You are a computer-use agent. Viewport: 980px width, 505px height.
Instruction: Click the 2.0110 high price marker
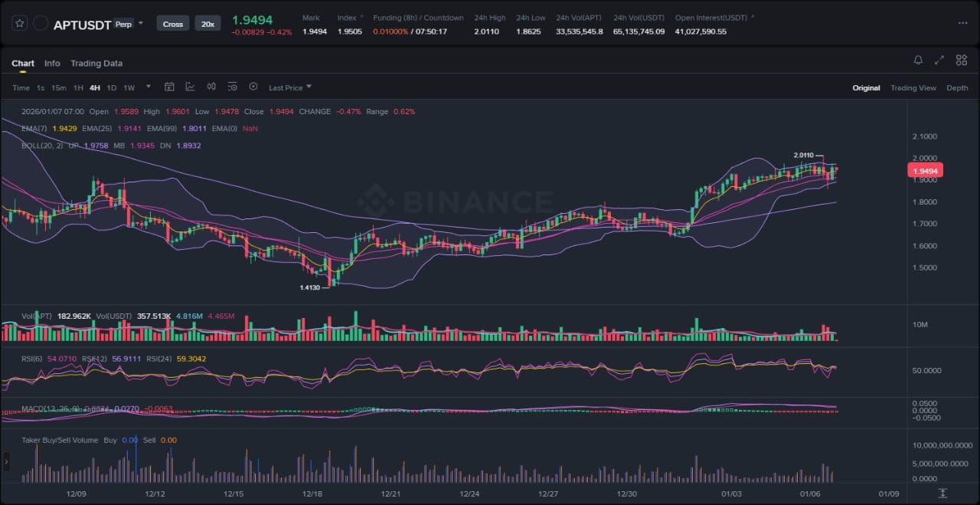point(804,156)
